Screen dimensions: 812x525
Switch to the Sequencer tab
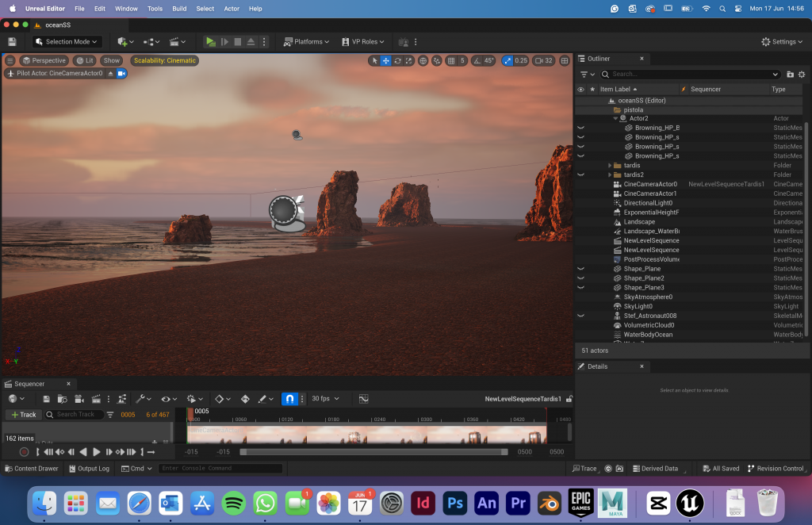[x=29, y=384]
